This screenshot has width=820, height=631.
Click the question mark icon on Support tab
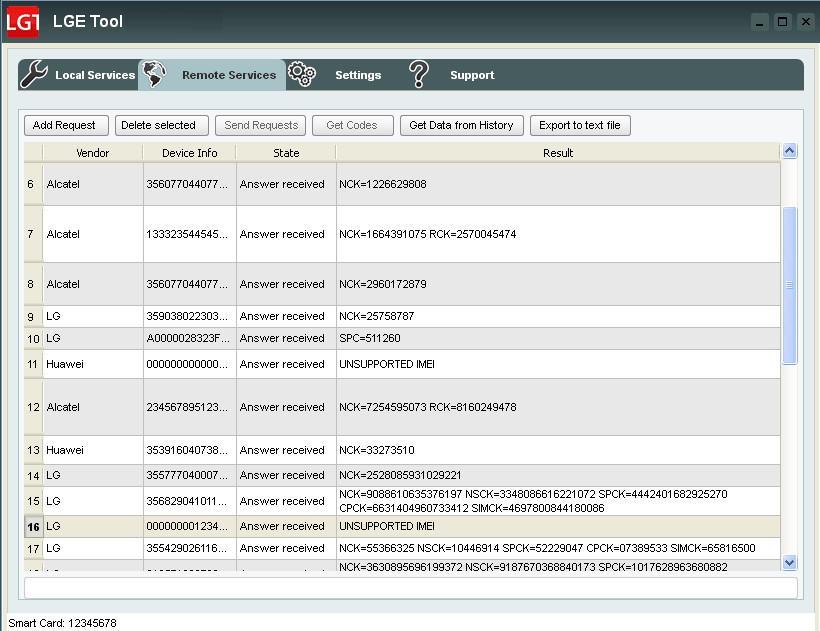click(419, 73)
